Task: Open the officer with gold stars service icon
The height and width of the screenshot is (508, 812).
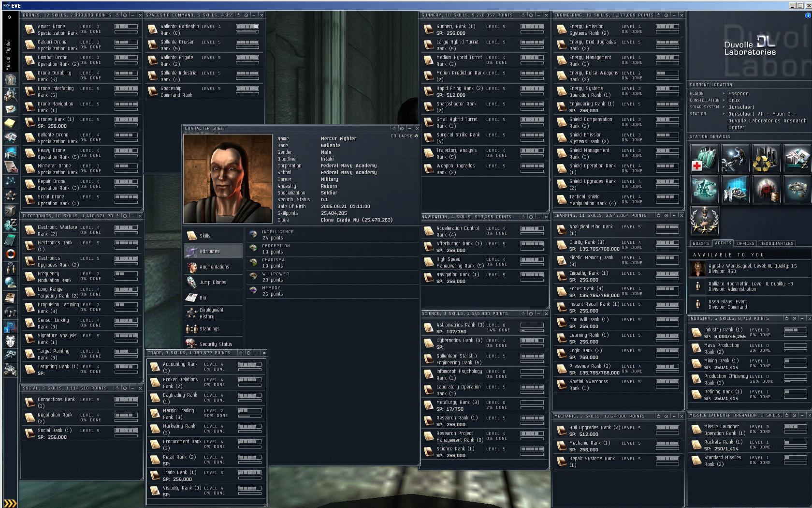Action: point(704,220)
